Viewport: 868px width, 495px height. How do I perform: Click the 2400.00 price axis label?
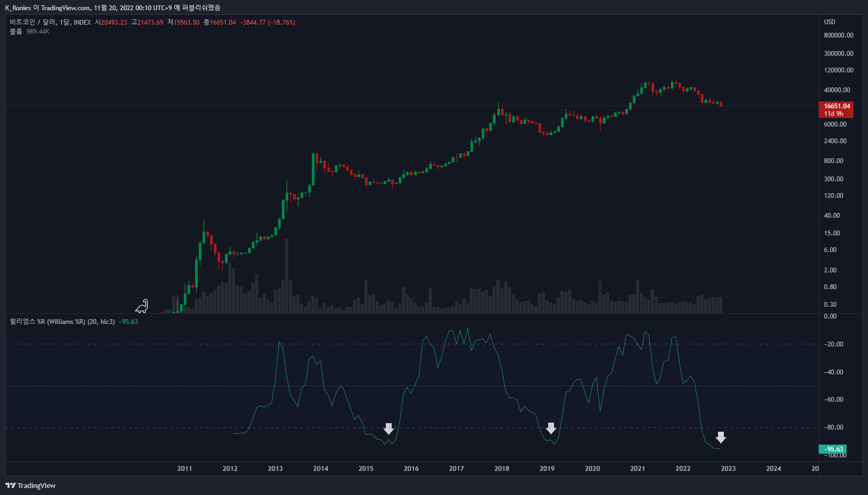click(835, 141)
